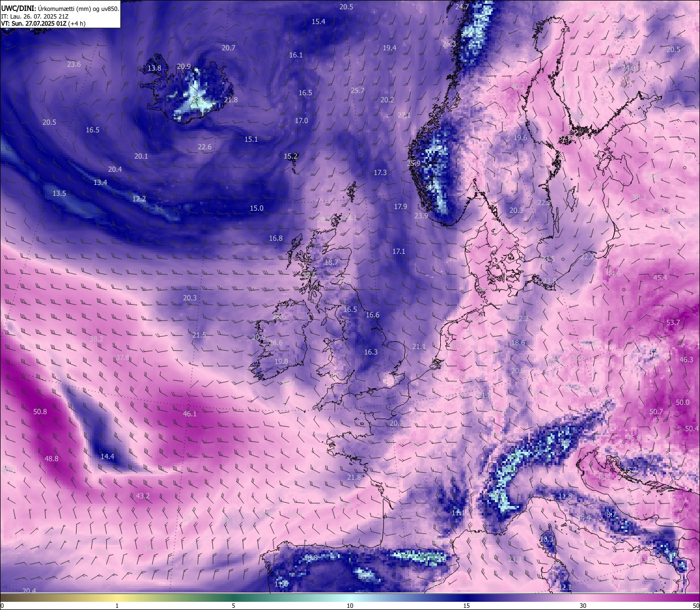Click the color scale tick label 15
This screenshot has width=700, height=610.
tap(466, 606)
